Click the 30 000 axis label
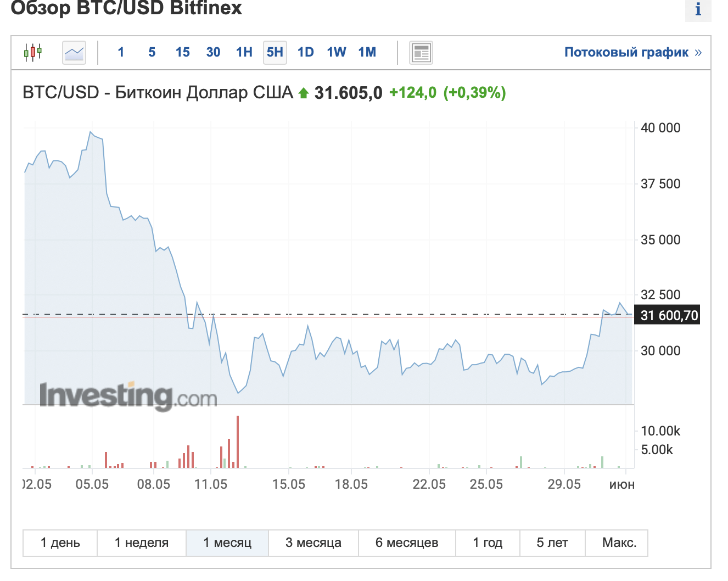This screenshot has height=581, width=728. pos(660,351)
